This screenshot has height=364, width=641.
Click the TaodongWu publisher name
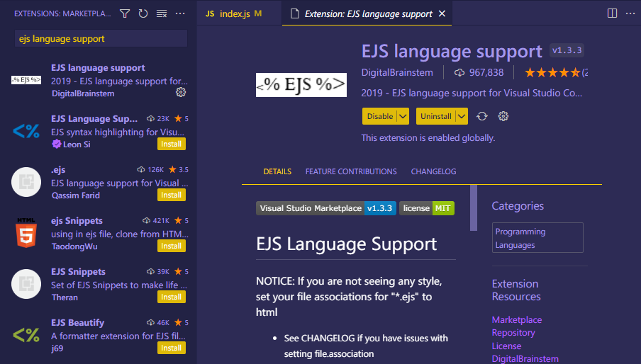tap(74, 246)
